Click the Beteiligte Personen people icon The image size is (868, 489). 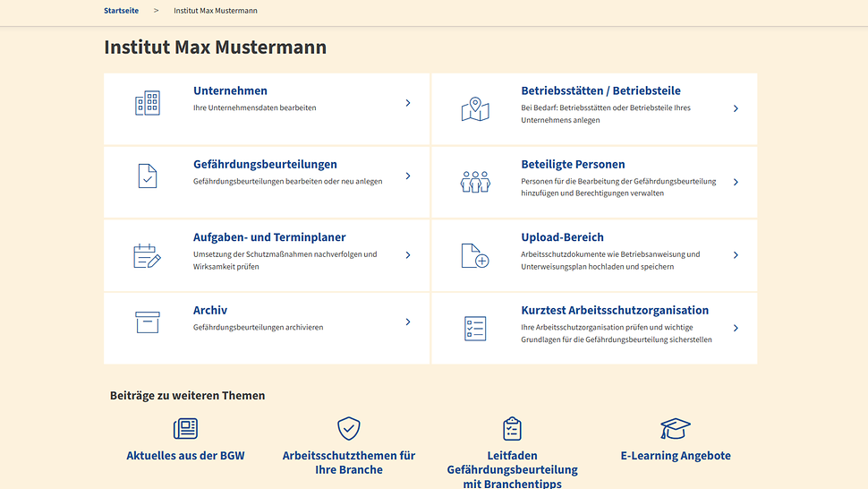pyautogui.click(x=475, y=182)
